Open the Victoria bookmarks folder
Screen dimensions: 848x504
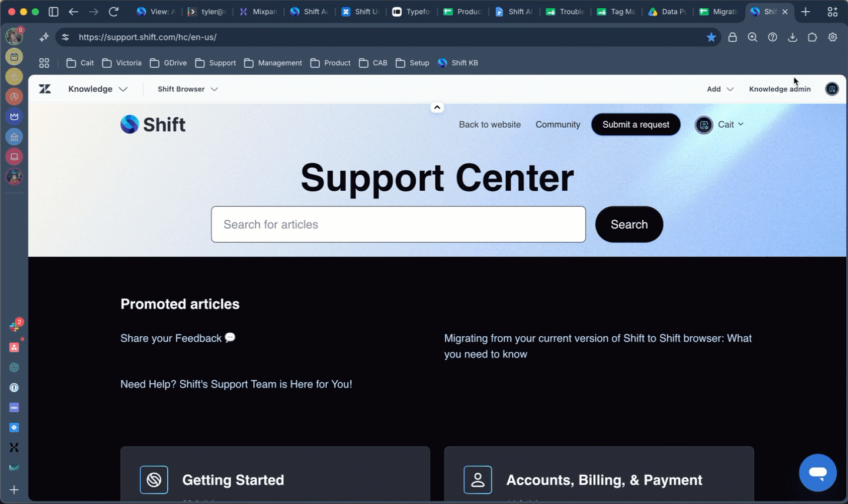[122, 63]
